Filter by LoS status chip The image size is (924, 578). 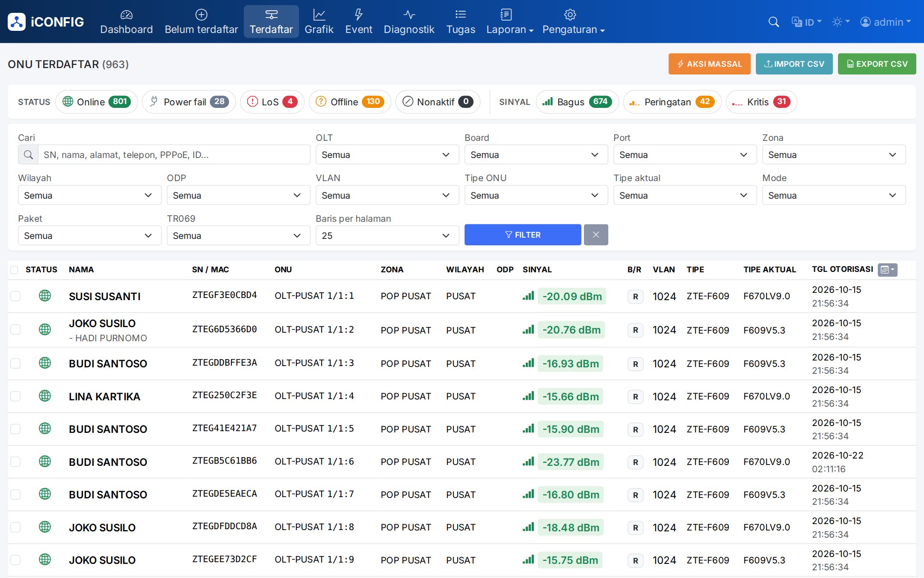[x=272, y=102]
